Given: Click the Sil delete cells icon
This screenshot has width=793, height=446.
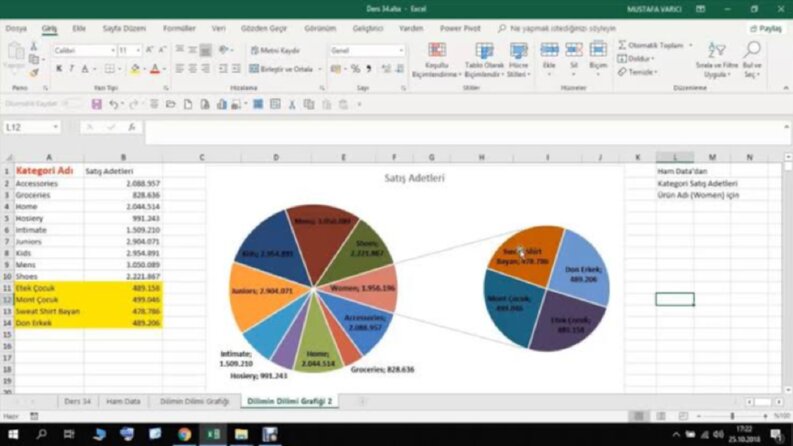Looking at the screenshot, I should point(574,50).
